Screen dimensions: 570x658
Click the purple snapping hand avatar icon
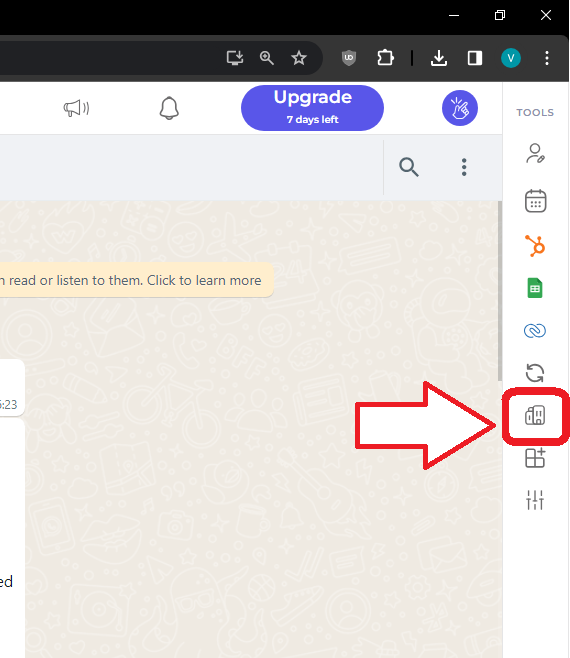(460, 108)
